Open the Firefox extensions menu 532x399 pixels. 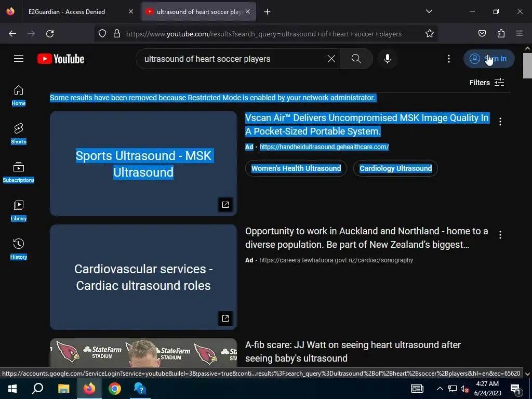click(501, 34)
